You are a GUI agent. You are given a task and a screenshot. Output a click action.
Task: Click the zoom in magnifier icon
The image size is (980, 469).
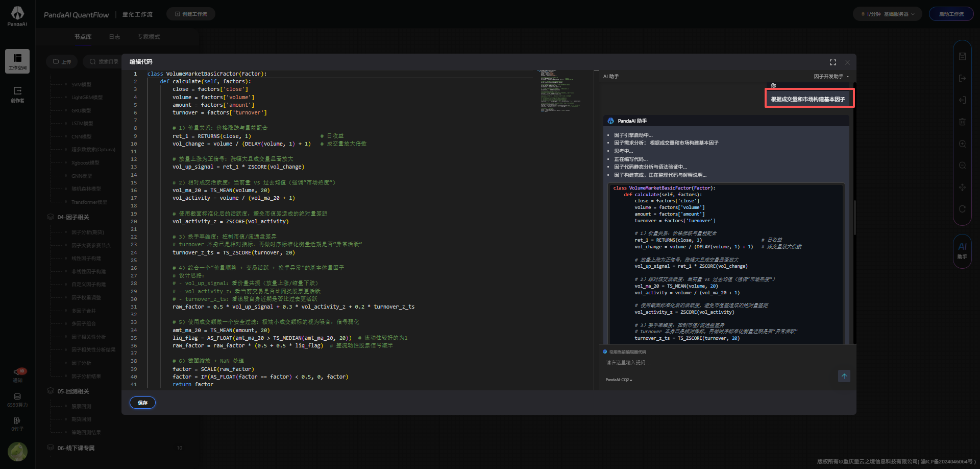pos(962,144)
